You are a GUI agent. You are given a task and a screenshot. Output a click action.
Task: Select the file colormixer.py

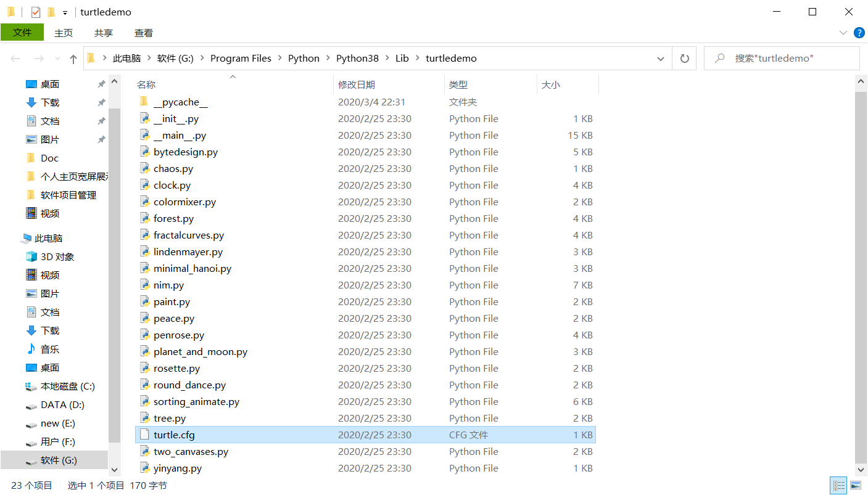(x=184, y=202)
